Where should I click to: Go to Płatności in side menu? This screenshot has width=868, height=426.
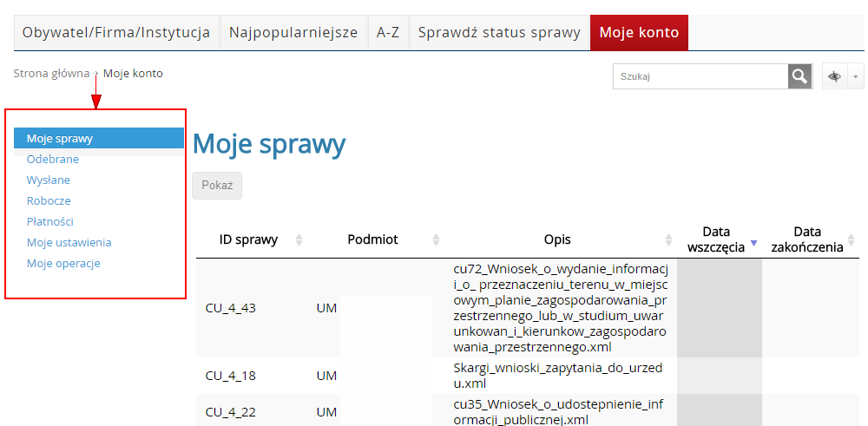pyautogui.click(x=49, y=222)
